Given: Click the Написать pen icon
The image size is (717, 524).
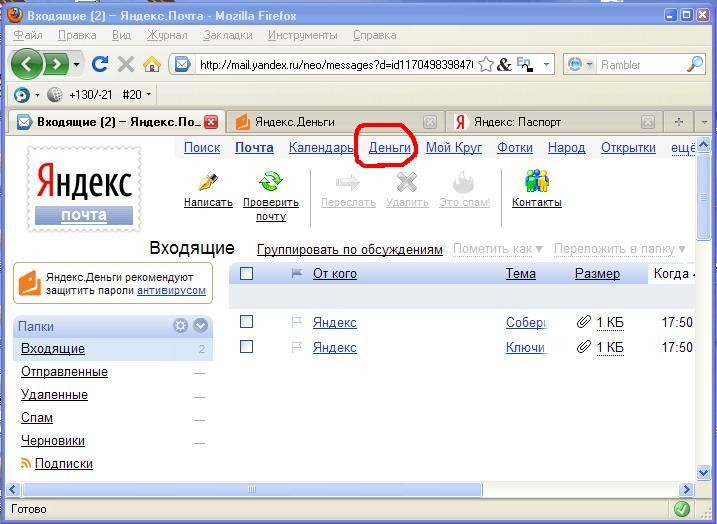Looking at the screenshot, I should pos(208,182).
